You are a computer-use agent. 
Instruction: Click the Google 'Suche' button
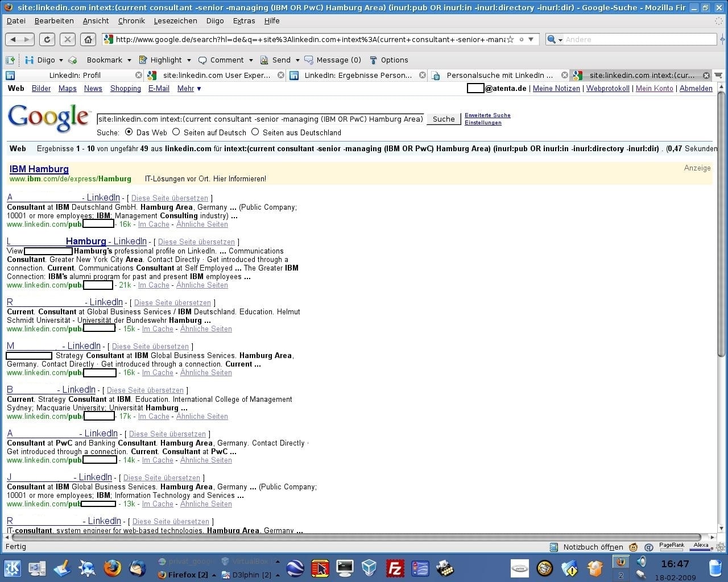tap(444, 119)
